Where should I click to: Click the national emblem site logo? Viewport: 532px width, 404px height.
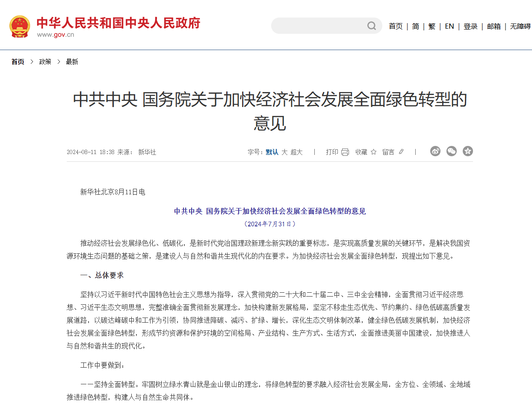[20, 25]
